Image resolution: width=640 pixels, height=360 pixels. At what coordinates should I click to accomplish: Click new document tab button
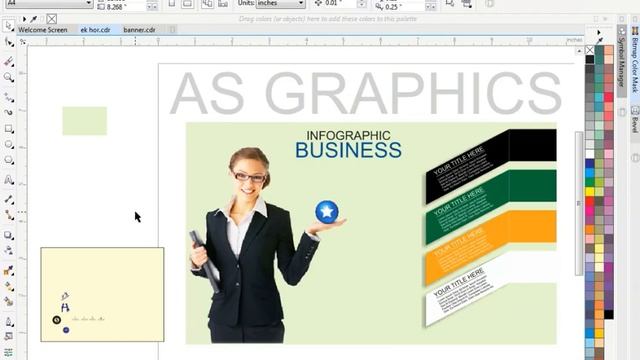click(172, 30)
